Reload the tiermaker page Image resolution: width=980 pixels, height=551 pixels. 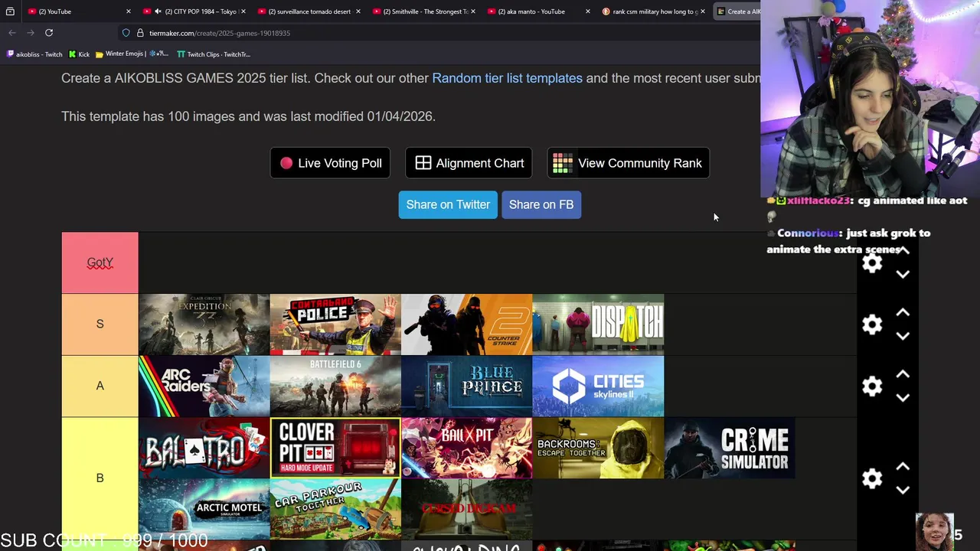49,33
